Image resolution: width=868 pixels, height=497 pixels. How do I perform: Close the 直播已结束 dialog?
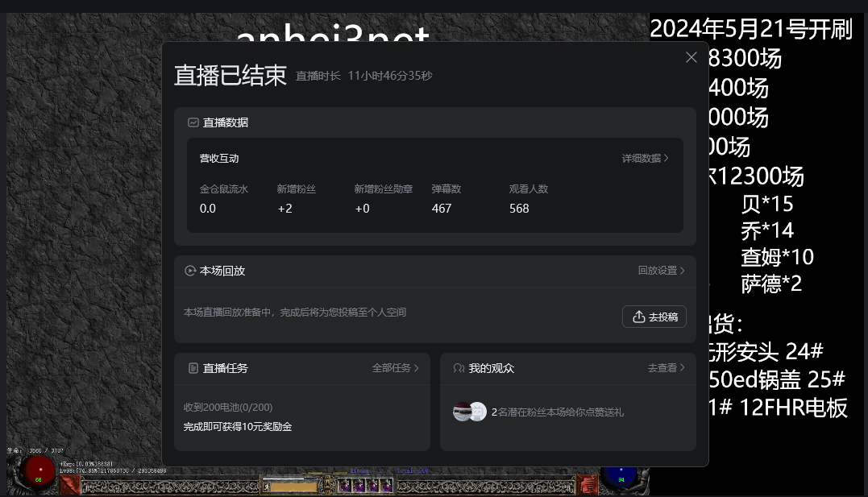coord(691,57)
